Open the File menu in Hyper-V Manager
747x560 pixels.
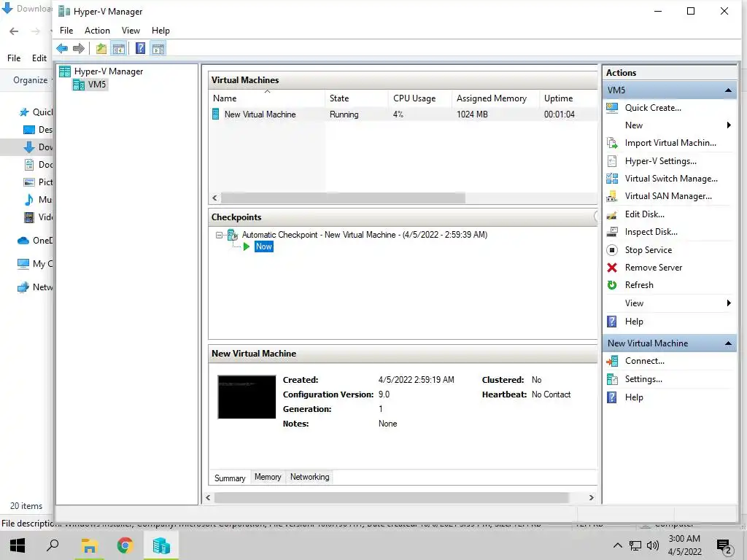coord(66,31)
